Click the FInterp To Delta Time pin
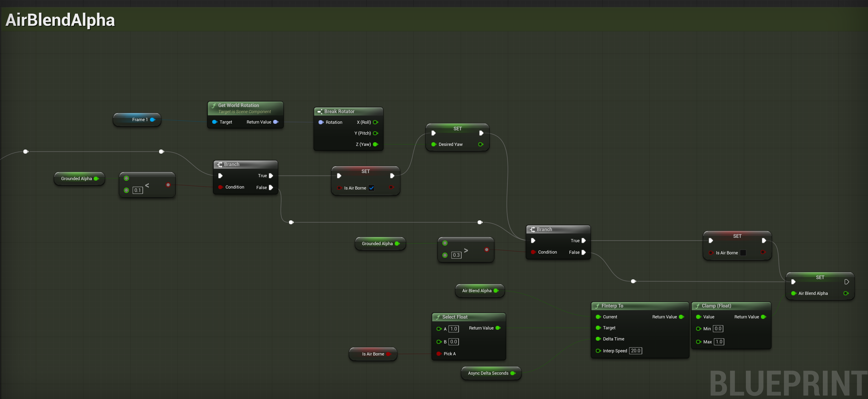This screenshot has width=868, height=399. 598,339
